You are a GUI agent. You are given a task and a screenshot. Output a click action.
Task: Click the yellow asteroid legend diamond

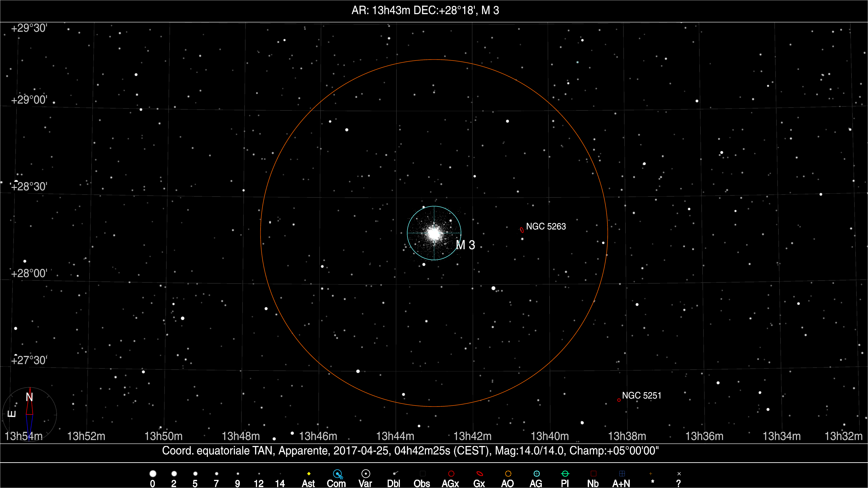pos(309,474)
